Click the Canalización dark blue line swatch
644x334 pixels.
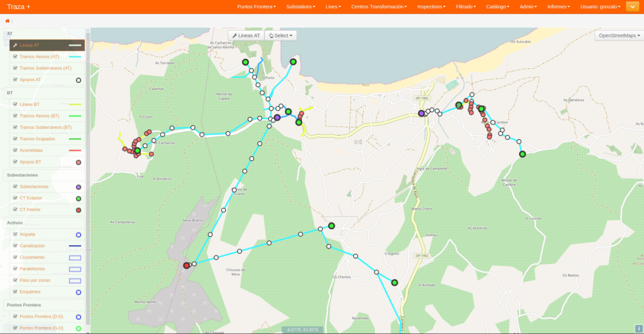click(x=75, y=246)
